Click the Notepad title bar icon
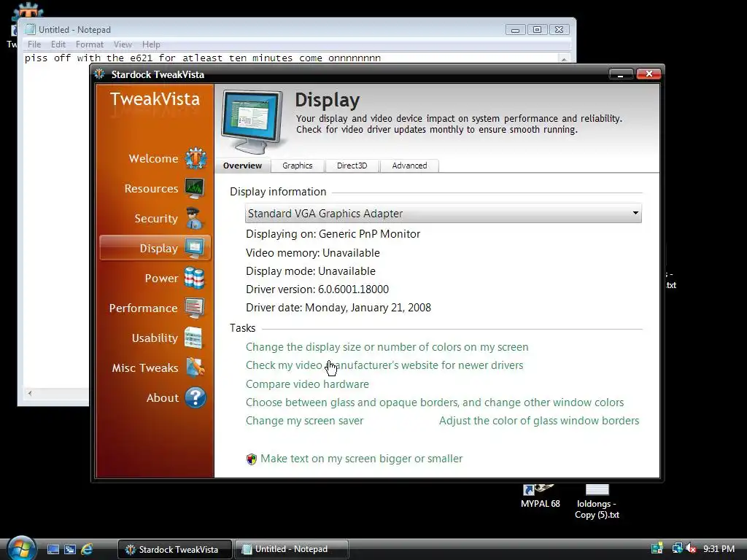The image size is (747, 560). pos(31,29)
